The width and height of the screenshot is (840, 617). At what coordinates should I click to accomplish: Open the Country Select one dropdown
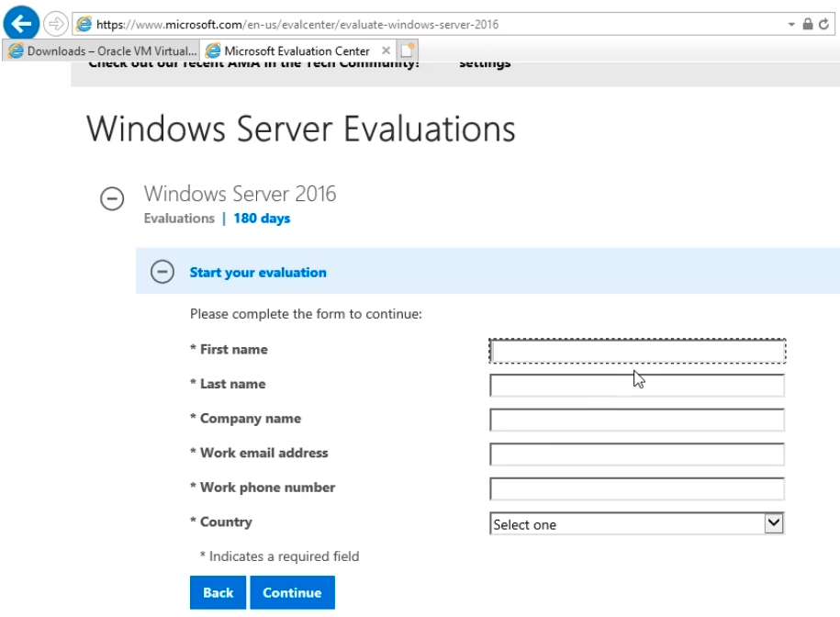(637, 523)
